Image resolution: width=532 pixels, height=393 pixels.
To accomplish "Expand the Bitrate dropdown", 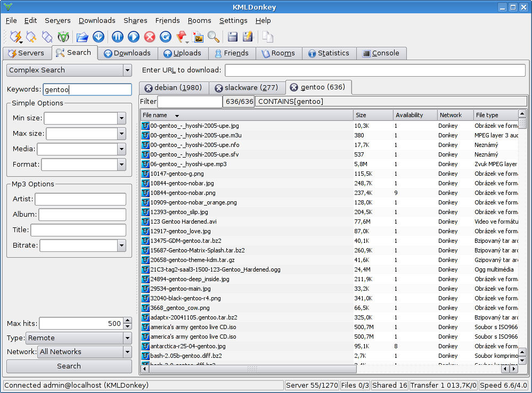I will [x=121, y=245].
